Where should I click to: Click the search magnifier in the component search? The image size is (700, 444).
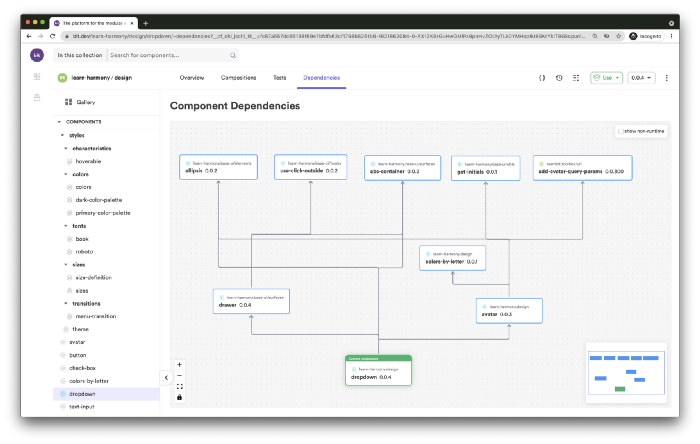(233, 55)
